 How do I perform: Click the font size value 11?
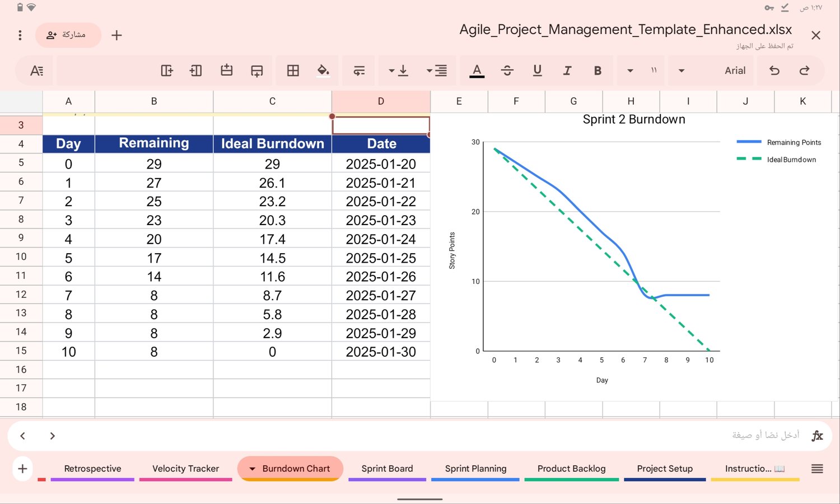point(654,71)
